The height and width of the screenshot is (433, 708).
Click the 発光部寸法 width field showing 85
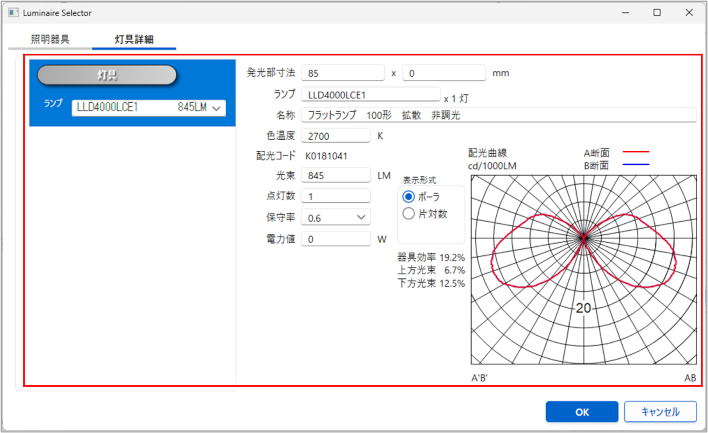click(342, 73)
